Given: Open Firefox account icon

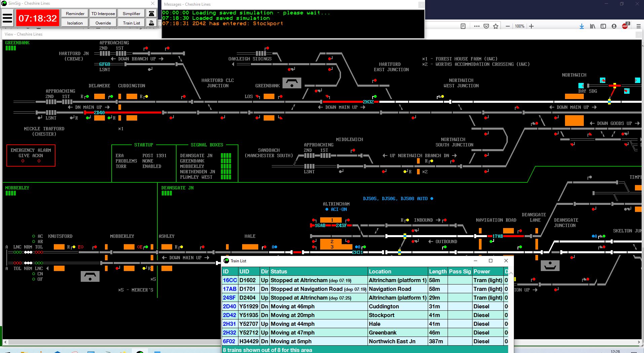Looking at the screenshot, I should click(x=614, y=26).
